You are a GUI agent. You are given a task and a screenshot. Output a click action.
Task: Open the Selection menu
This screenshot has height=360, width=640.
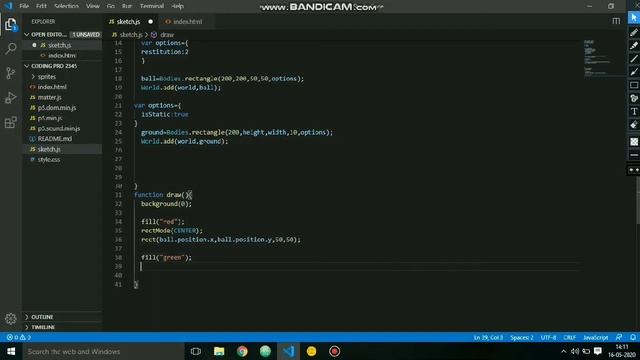pos(66,6)
